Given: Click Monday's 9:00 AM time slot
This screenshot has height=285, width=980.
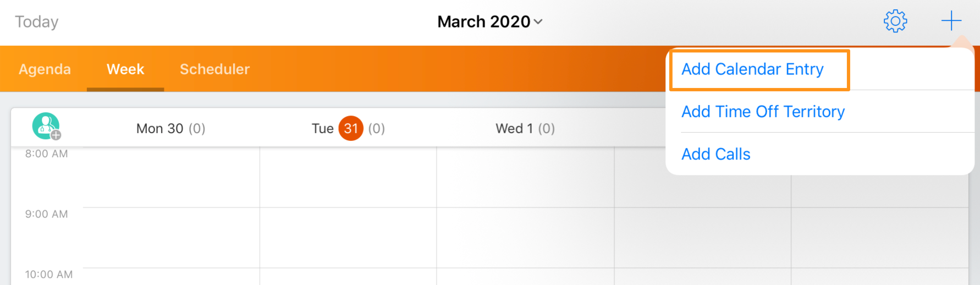Looking at the screenshot, I should point(171,238).
